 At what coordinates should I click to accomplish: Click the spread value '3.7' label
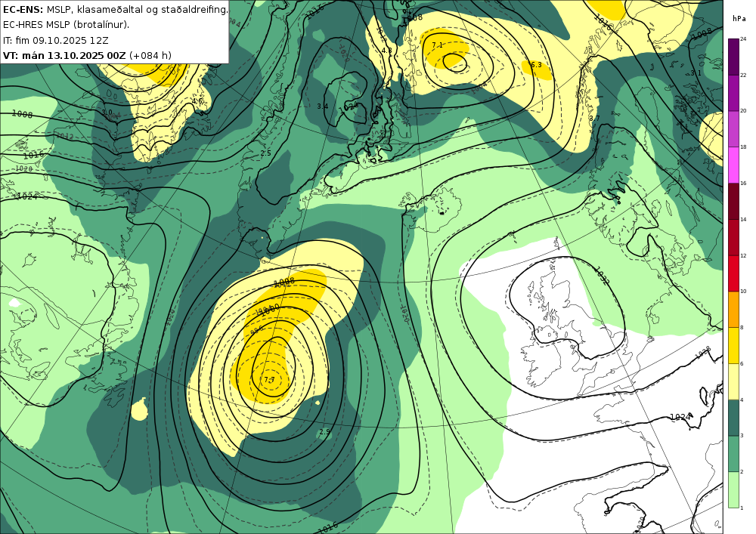pyautogui.click(x=594, y=119)
